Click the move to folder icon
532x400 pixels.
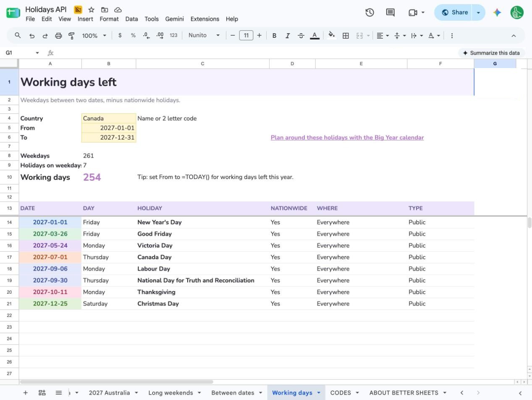[x=105, y=10]
